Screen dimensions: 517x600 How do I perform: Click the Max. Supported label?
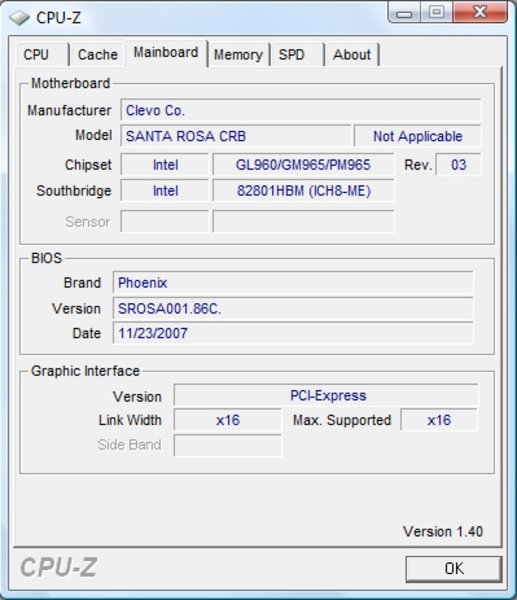[342, 420]
